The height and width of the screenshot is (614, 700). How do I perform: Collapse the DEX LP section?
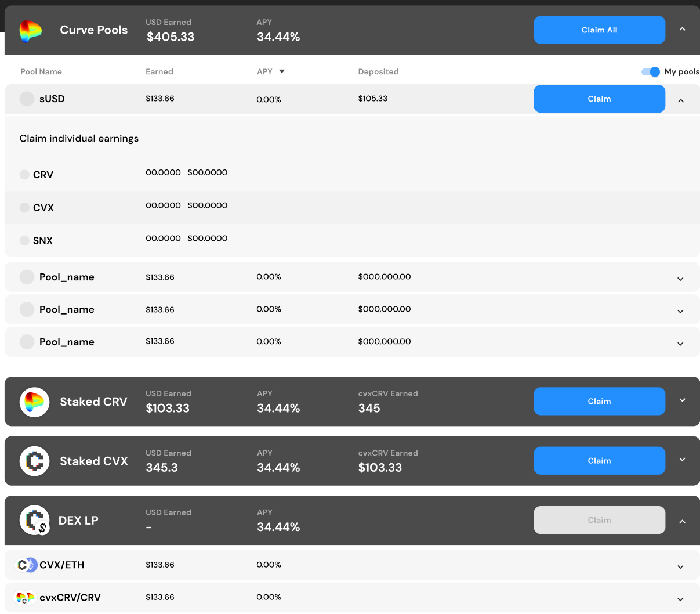tap(682, 521)
